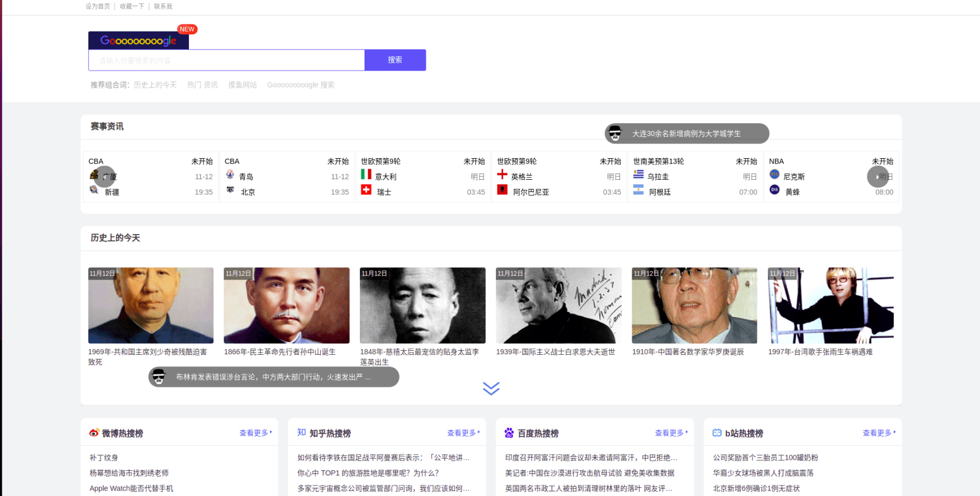Click the 新疆 team logo
The image size is (980, 496).
tap(94, 190)
